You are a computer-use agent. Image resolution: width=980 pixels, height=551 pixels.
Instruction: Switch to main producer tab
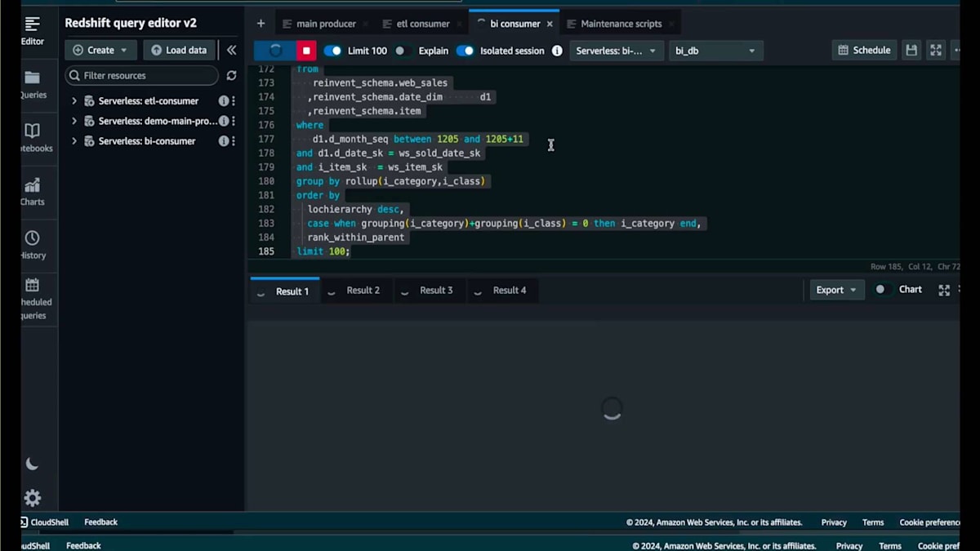click(326, 24)
